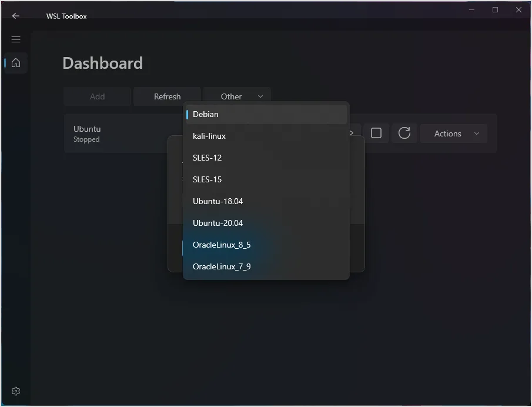Expand the Actions dropdown for Ubuntu
532x407 pixels.
pos(453,134)
